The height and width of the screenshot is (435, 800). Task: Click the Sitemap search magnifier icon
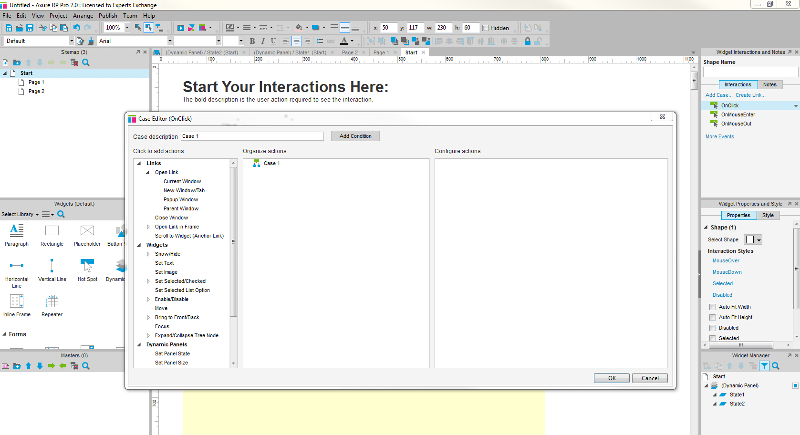pos(86,62)
